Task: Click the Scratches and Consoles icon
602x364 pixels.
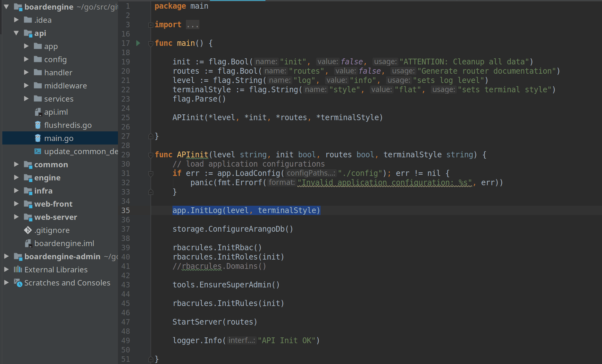Action: (18, 283)
